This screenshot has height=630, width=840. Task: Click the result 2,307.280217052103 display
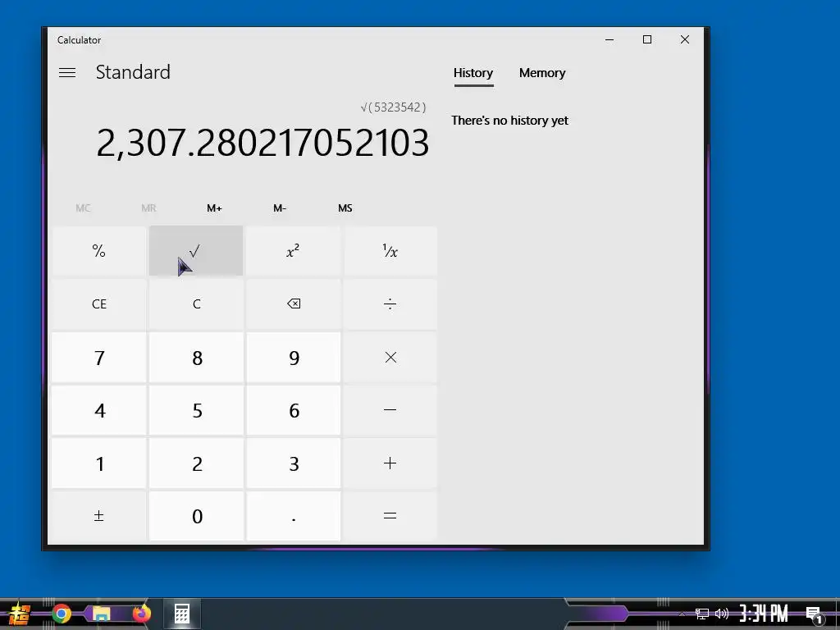[262, 143]
